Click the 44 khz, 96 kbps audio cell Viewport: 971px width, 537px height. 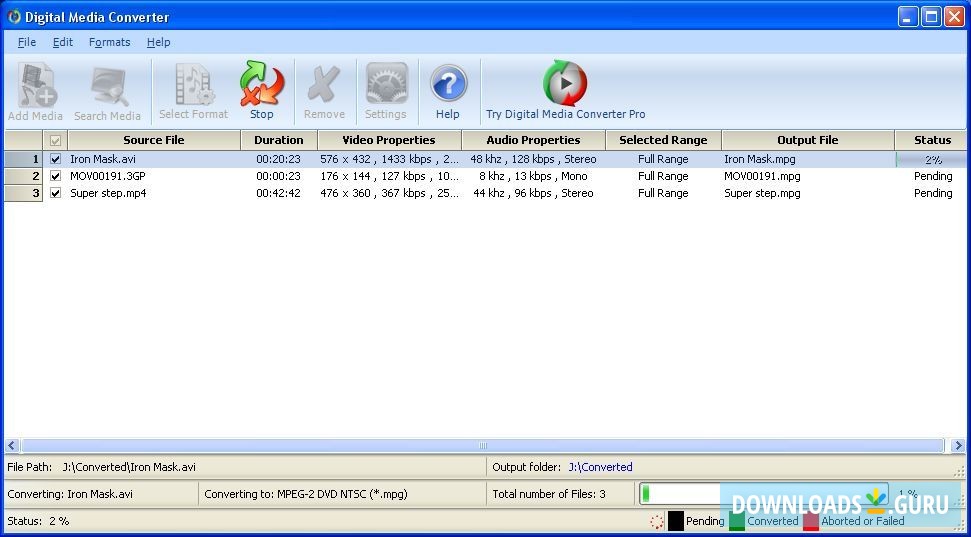(x=533, y=193)
